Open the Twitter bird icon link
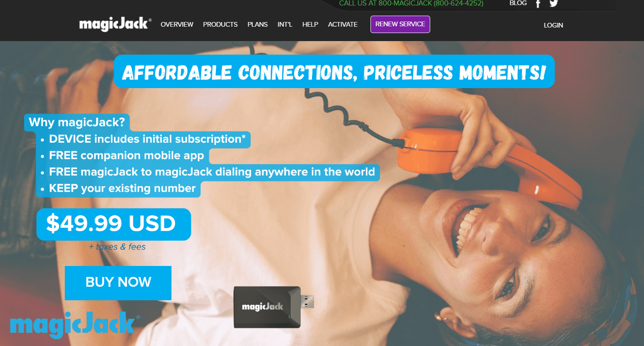The height and width of the screenshot is (346, 644). click(x=554, y=3)
